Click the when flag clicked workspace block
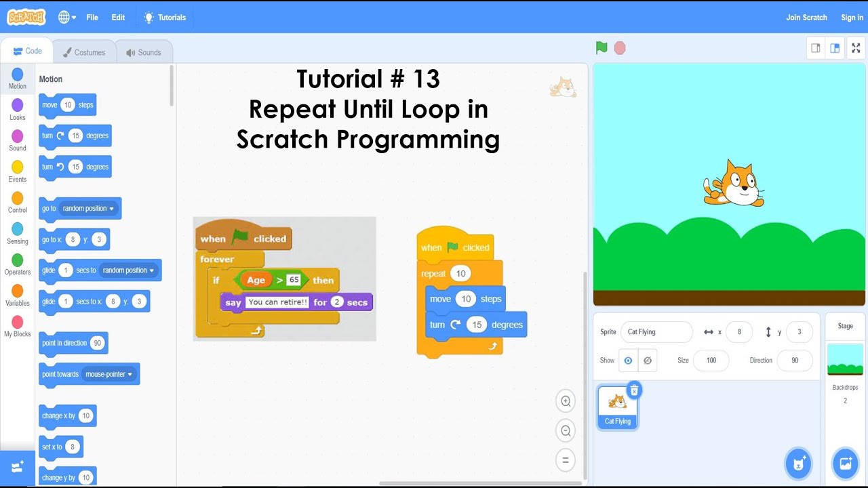868x488 pixels. 455,246
